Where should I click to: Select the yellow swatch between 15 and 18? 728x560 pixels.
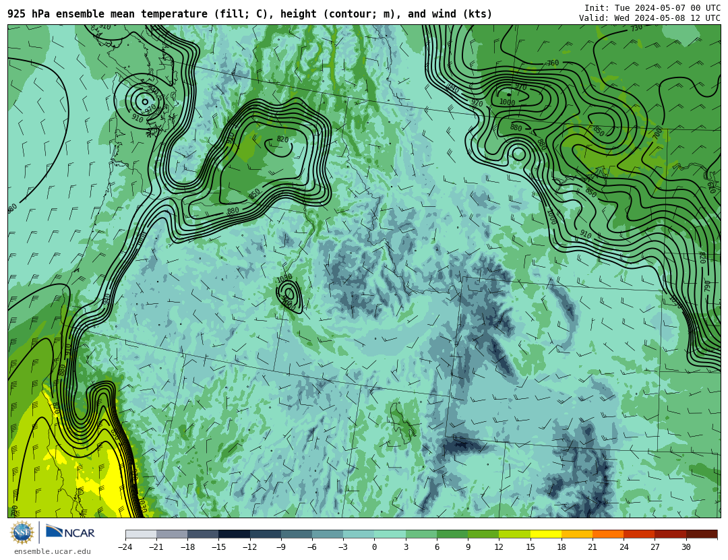pyautogui.click(x=545, y=534)
